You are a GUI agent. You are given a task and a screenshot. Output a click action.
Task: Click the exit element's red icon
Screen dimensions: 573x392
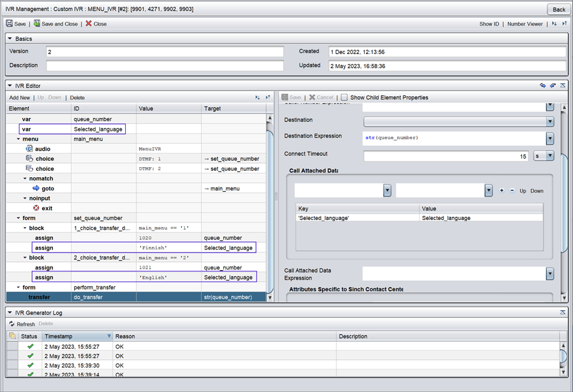tap(35, 208)
